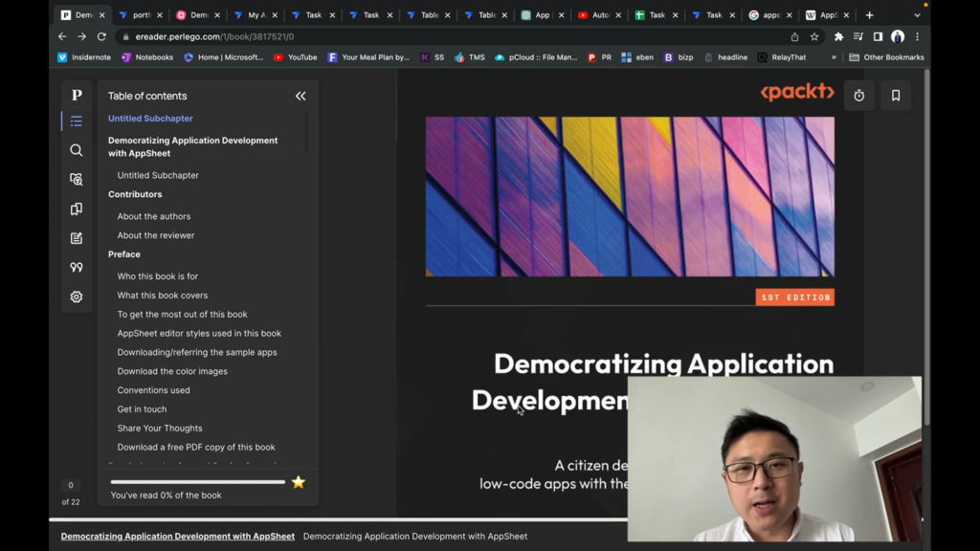Open About the reviewer section
The image size is (980, 551).
click(x=156, y=235)
